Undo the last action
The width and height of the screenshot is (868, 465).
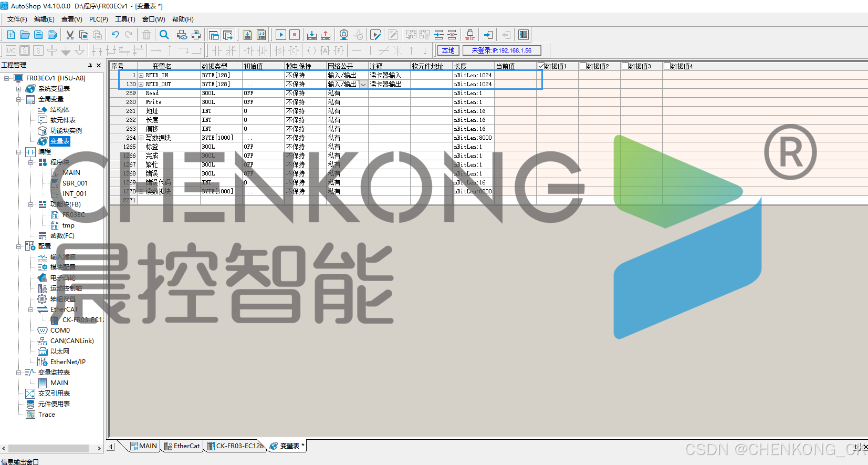click(x=115, y=35)
